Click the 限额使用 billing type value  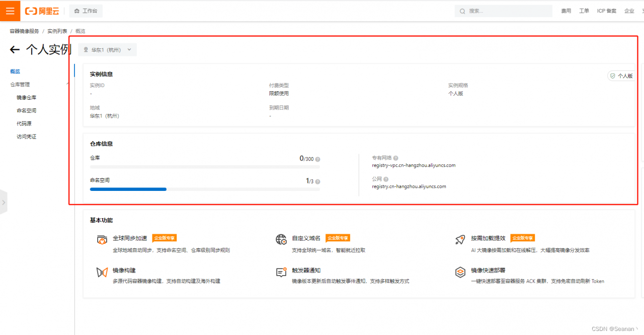click(279, 94)
